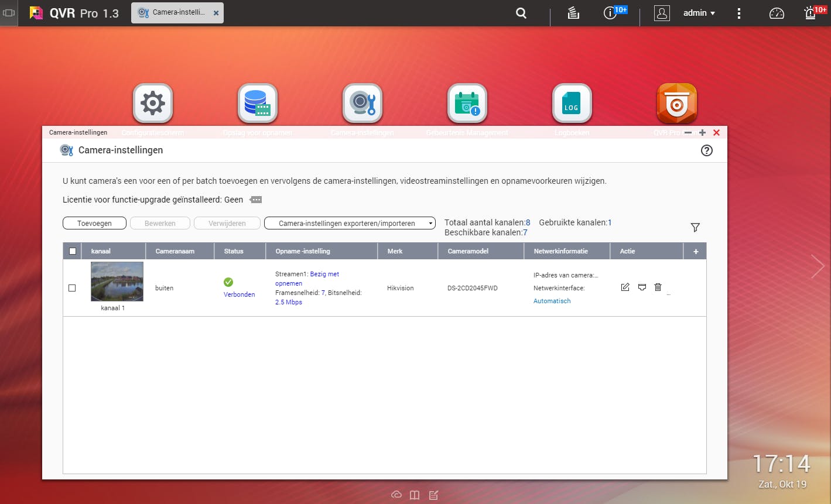Viewport: 831px width, 504px height.
Task: Open the Camera-instellingen desktop shortcut icon
Action: click(363, 104)
